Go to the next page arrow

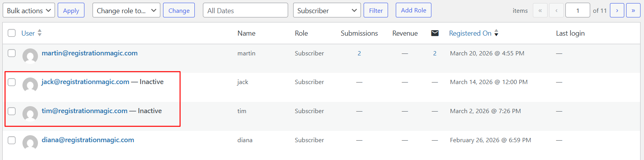(617, 10)
